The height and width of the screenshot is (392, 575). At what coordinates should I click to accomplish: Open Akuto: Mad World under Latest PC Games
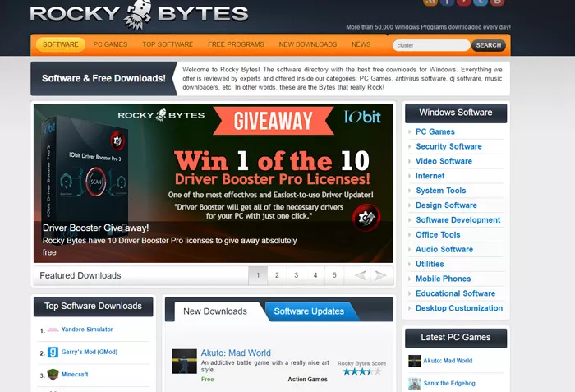click(x=448, y=361)
